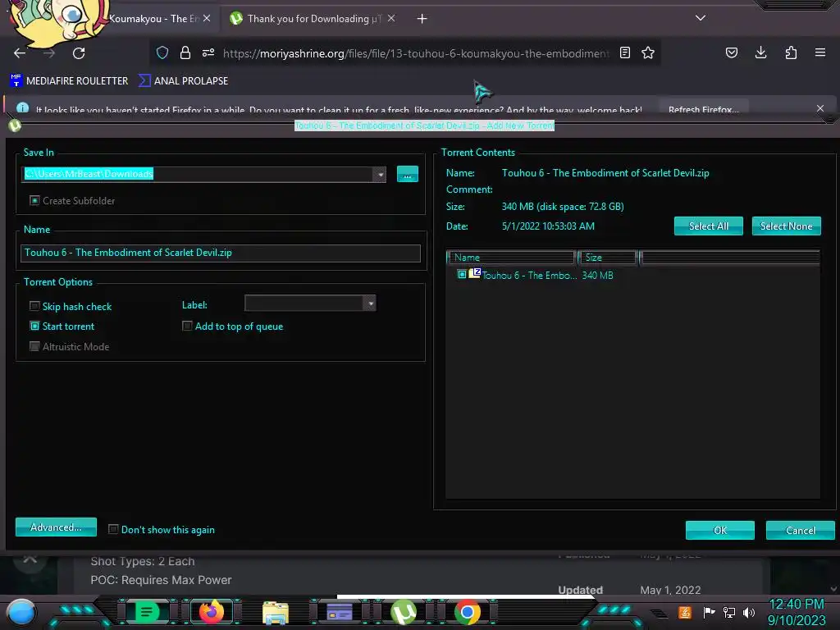Enable Add to top of queue
The image size is (840, 630).
(x=187, y=326)
